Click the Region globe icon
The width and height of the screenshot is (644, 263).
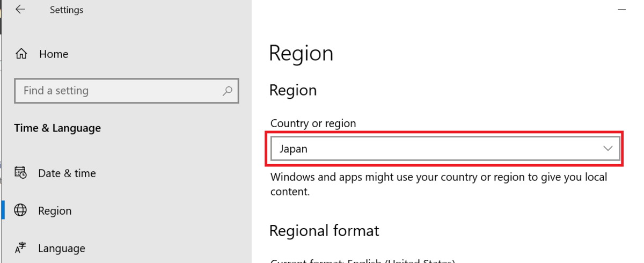point(21,210)
